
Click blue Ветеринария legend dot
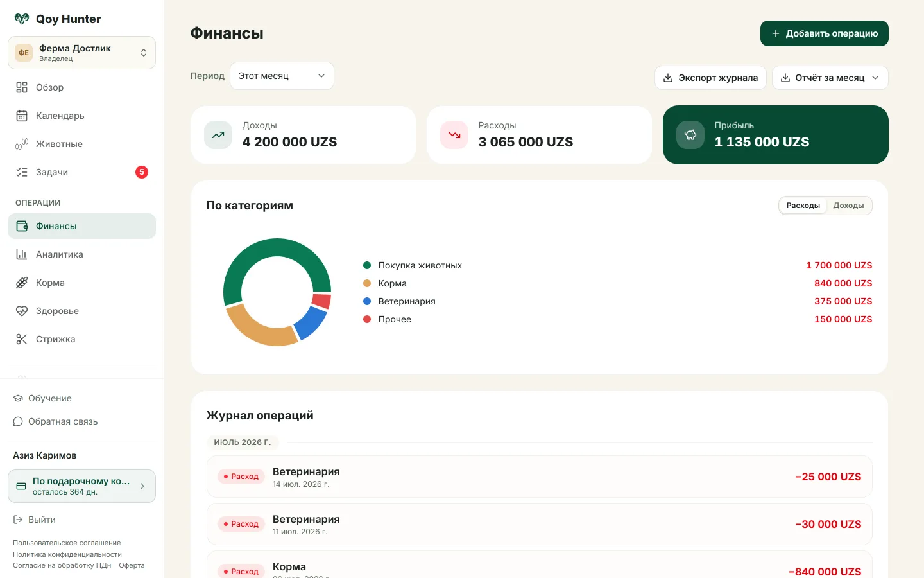coord(367,301)
